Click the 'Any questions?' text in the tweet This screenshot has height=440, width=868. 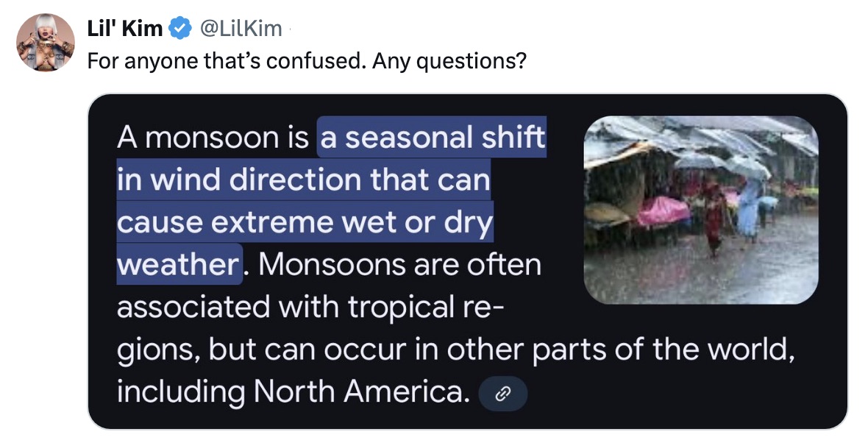(449, 60)
